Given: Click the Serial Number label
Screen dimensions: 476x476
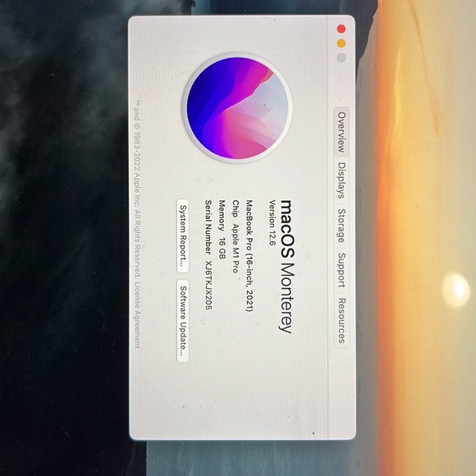Looking at the screenshot, I should point(208,227).
